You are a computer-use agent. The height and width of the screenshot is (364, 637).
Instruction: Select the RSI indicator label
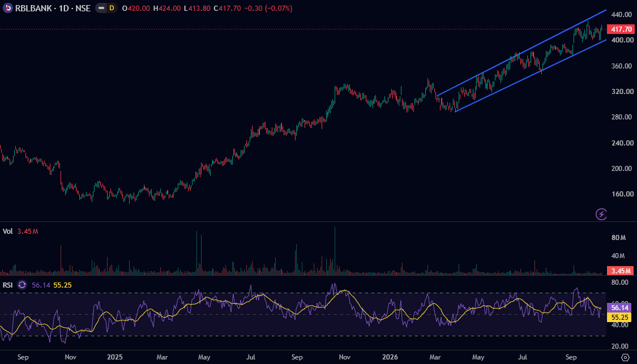[8, 285]
